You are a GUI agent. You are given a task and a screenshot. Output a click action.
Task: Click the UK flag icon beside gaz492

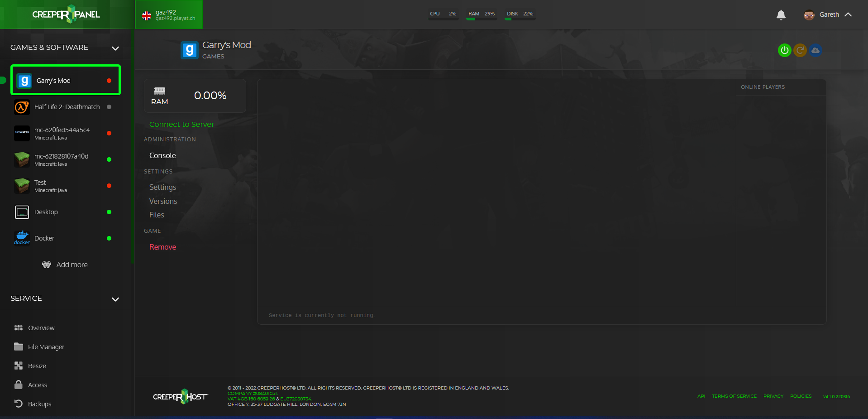[147, 16]
